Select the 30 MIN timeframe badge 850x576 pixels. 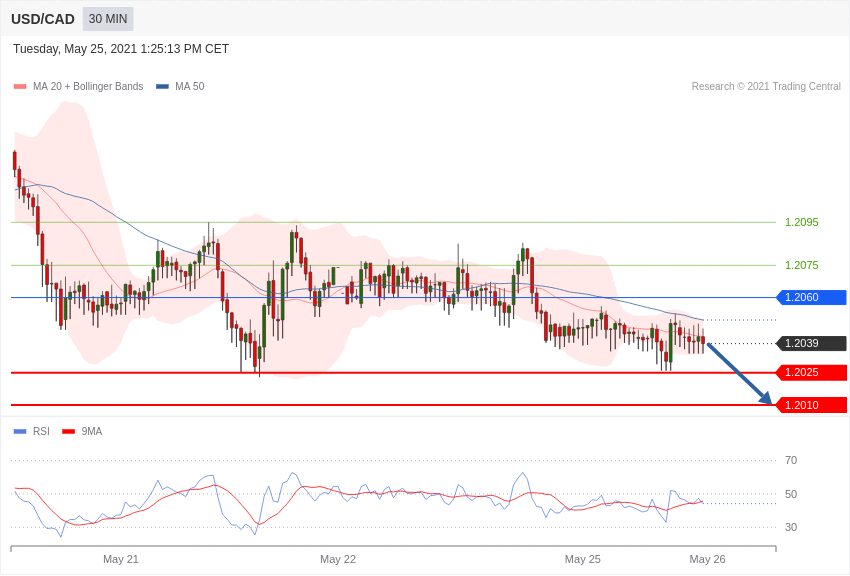(108, 19)
